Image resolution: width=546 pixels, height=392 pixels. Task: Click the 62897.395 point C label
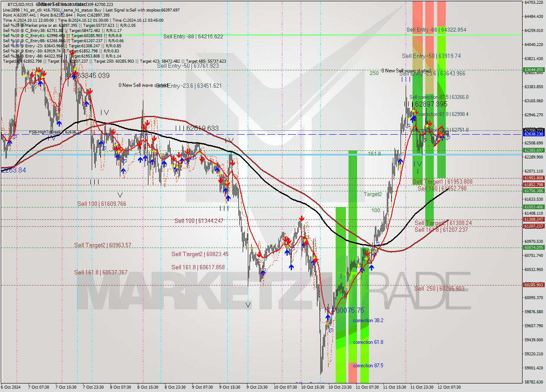[431, 104]
